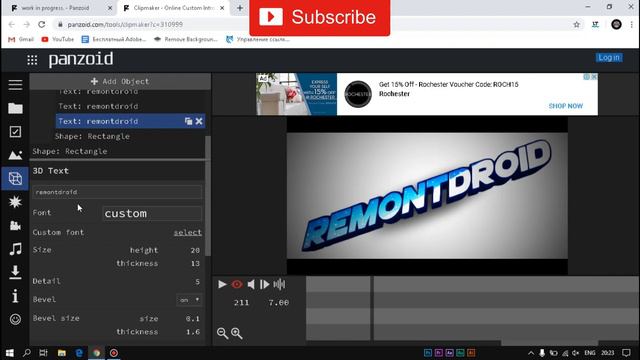Image resolution: width=640 pixels, height=360 pixels.
Task: Open File Explorer from taskbar
Action: coord(62,353)
